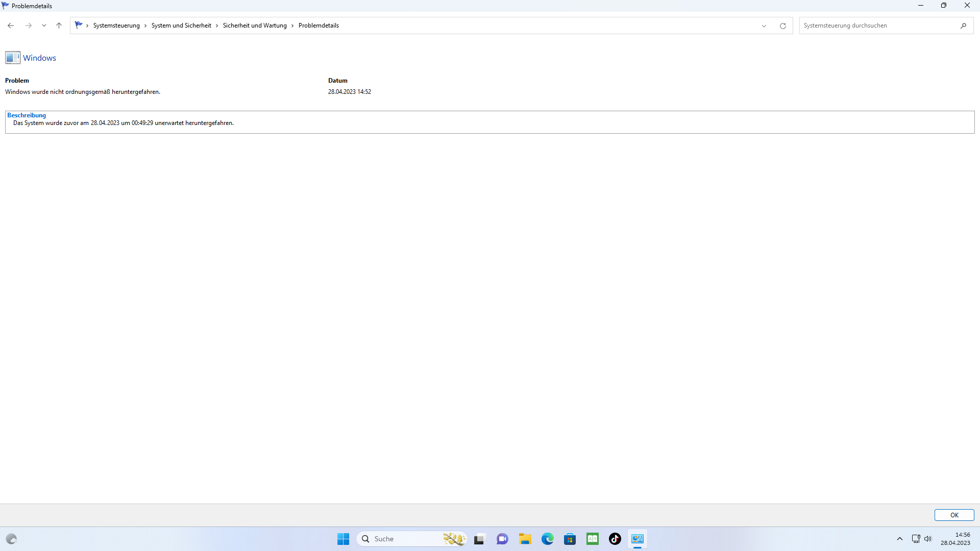Image resolution: width=980 pixels, height=551 pixels.
Task: Navigate to System und Sicherheit breadcrumb
Action: [181, 26]
